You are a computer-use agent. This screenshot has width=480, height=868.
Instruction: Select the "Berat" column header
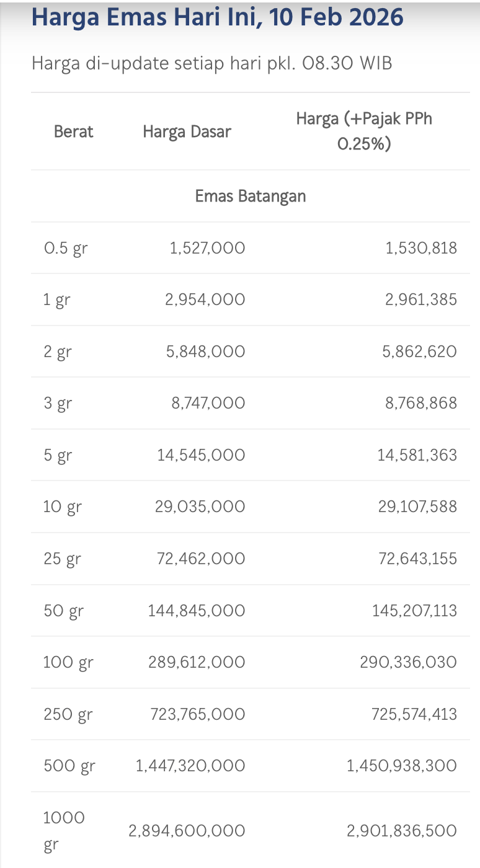click(x=74, y=131)
